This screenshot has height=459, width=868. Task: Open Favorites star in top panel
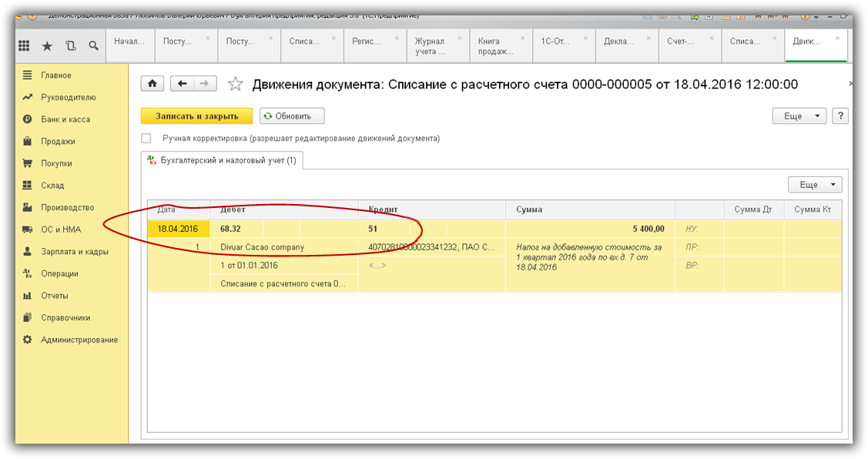(x=47, y=46)
